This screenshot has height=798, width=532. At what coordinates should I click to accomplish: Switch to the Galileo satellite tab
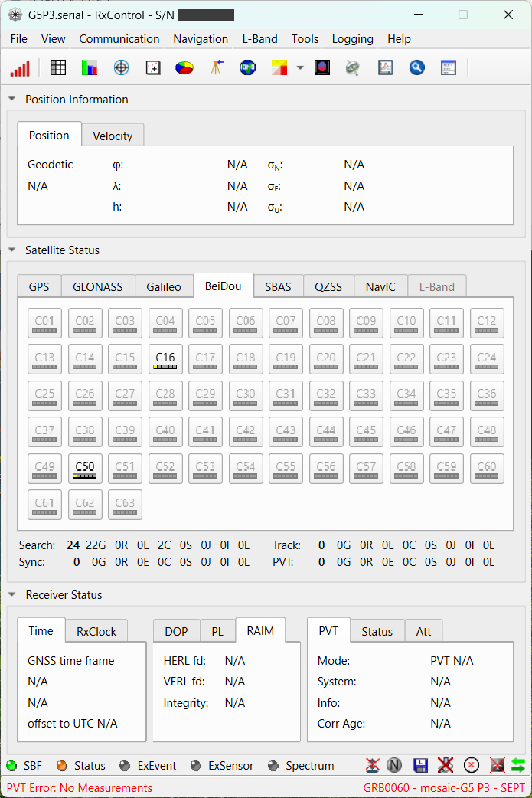tap(164, 286)
